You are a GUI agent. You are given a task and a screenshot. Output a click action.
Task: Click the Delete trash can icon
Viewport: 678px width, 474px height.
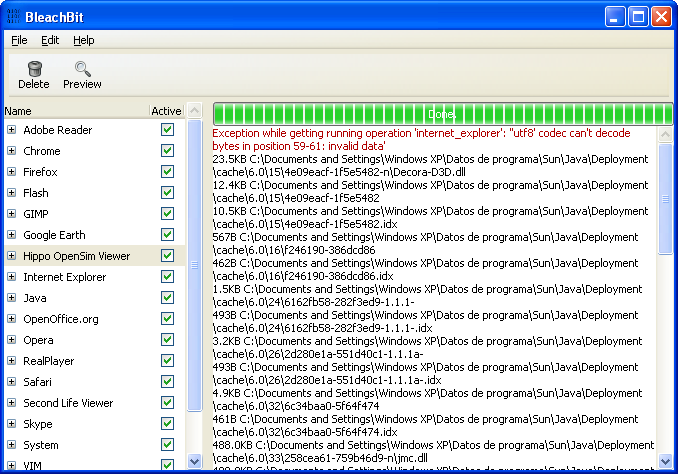(x=34, y=69)
